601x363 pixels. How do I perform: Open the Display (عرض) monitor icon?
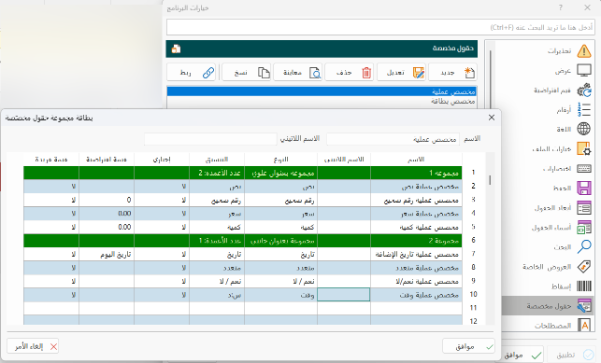584,71
